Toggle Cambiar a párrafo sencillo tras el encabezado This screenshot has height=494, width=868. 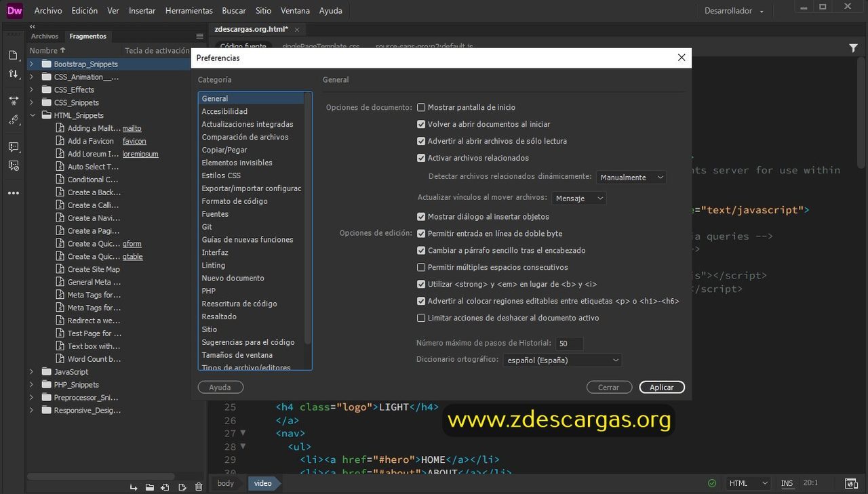tap(421, 250)
